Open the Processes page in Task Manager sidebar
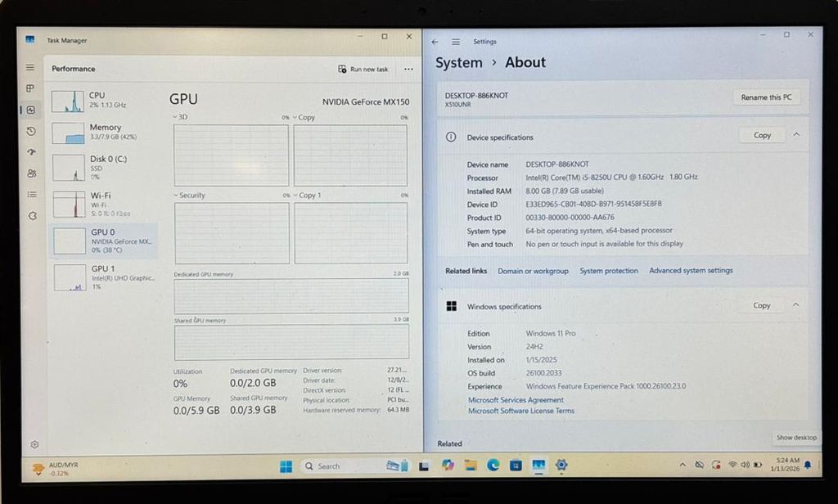 coord(30,88)
